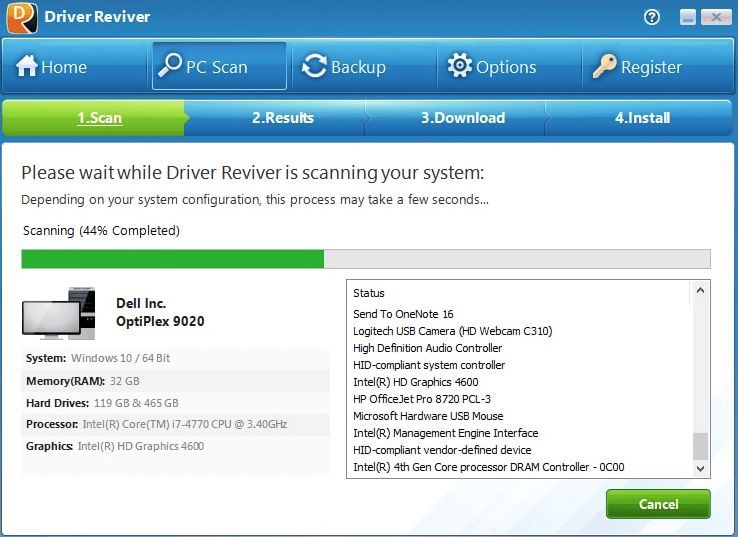The width and height of the screenshot is (738, 537).
Task: Minimize the Driver Reviver window
Action: pyautogui.click(x=688, y=17)
